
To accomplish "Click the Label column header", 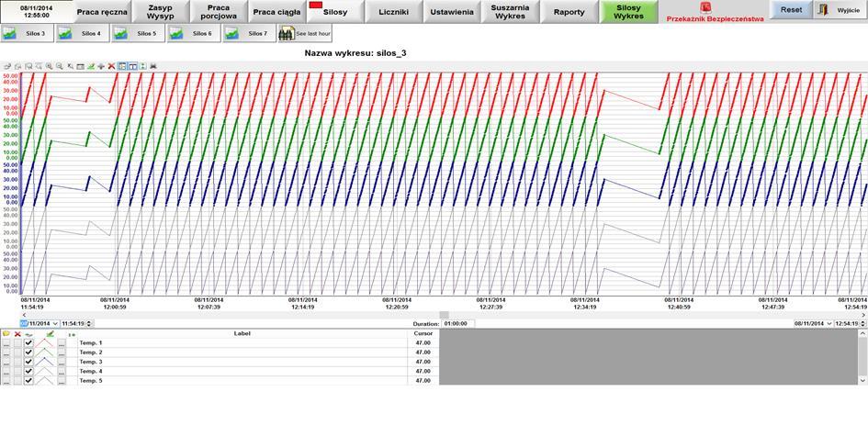I will pos(242,334).
